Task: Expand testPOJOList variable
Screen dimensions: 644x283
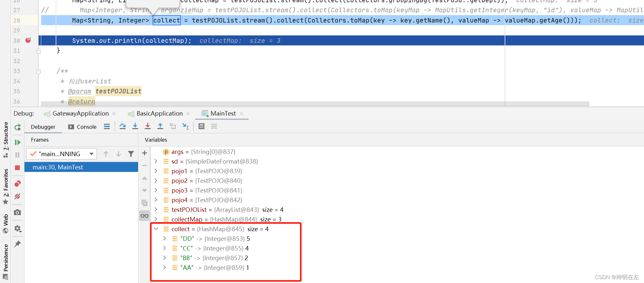Action: click(156, 210)
